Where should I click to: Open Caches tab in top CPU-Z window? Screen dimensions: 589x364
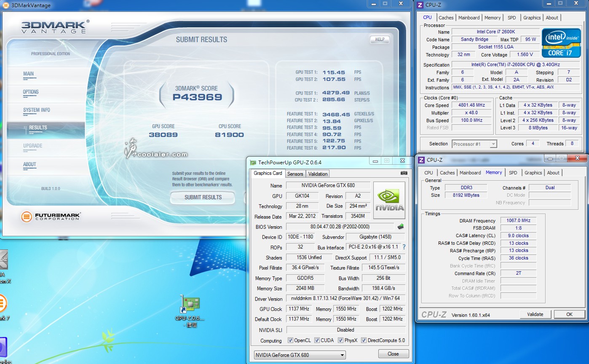pyautogui.click(x=446, y=18)
